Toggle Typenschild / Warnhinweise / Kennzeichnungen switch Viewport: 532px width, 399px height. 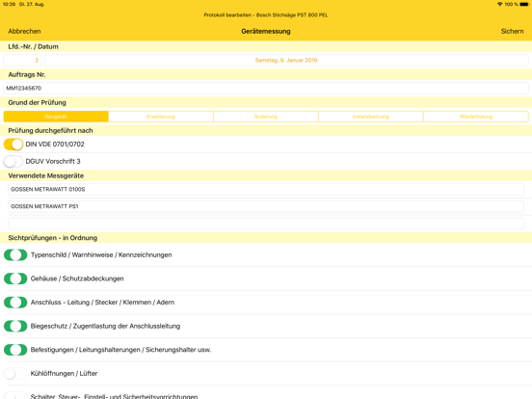(x=15, y=254)
